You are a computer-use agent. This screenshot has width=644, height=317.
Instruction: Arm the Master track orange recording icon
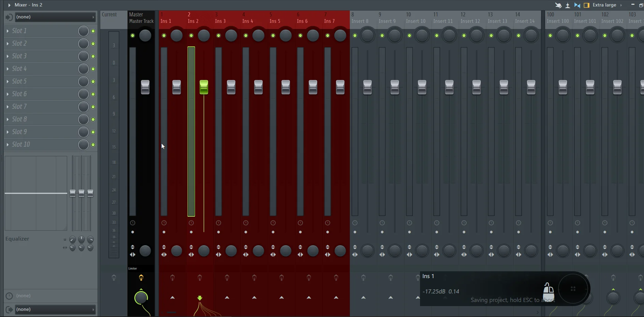pos(141,278)
